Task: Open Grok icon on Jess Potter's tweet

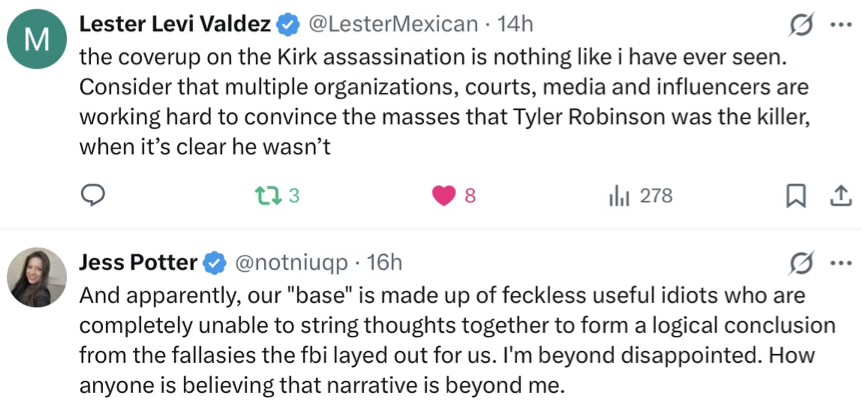Action: coord(800,263)
